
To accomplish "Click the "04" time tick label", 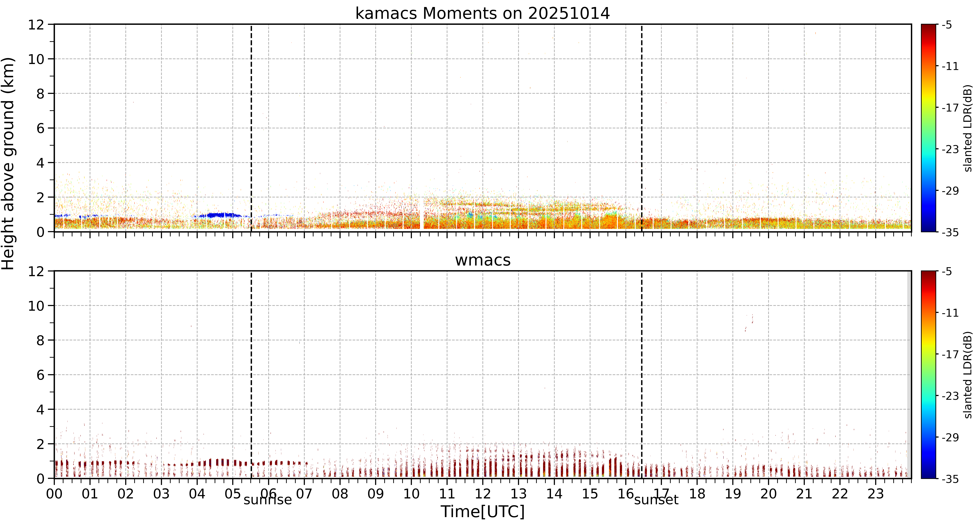I will coord(197,494).
